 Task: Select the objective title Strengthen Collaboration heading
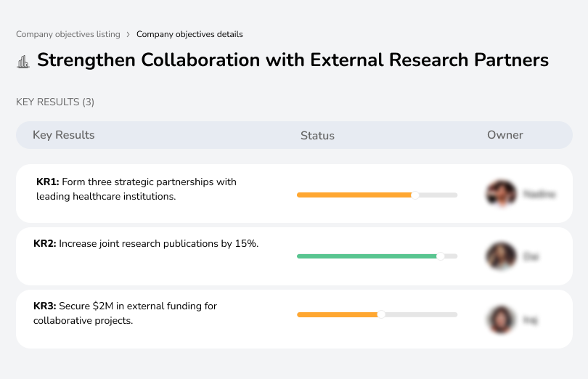[293, 60]
